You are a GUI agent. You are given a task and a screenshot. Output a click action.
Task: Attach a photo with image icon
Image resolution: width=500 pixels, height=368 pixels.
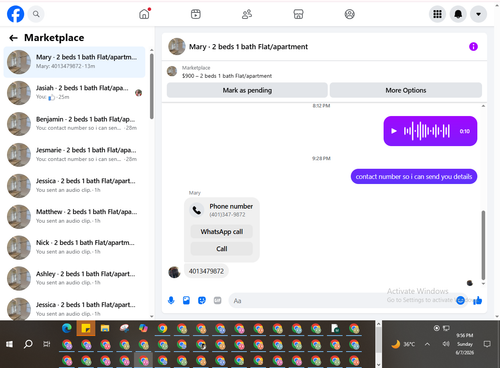[x=186, y=300]
